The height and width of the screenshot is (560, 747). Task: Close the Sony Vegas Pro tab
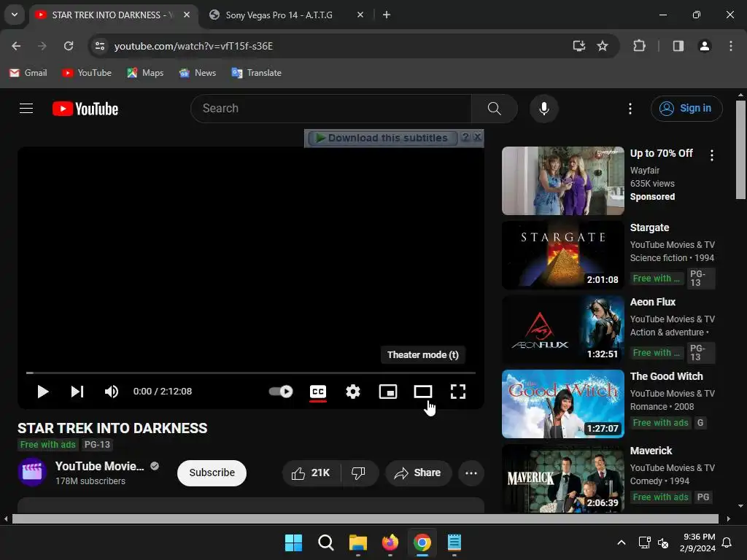[360, 15]
